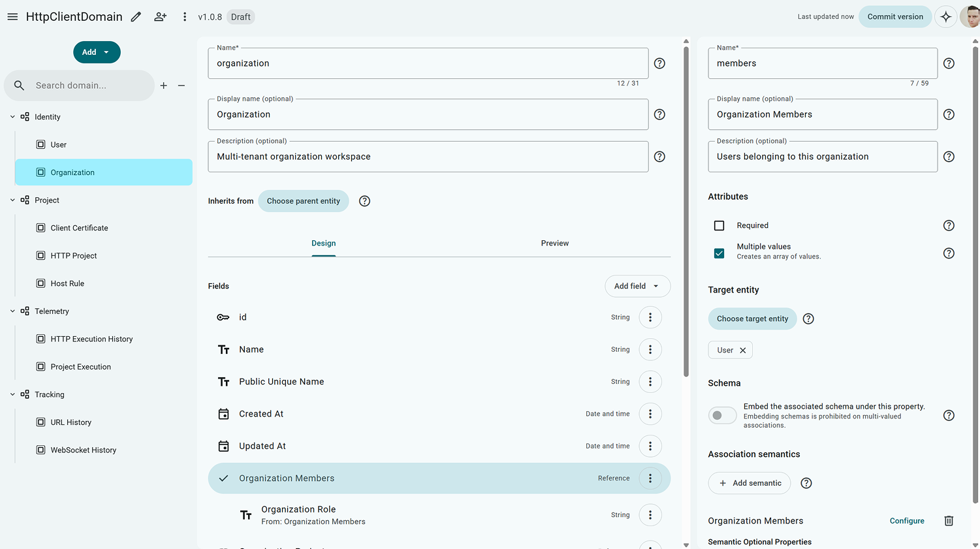Toggle the Required checkbox

[x=719, y=226]
